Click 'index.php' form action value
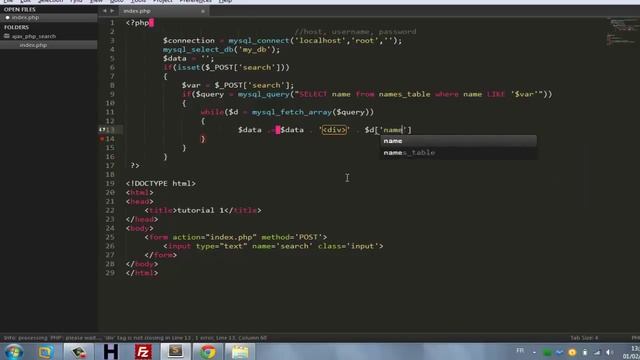Image resolution: width=640 pixels, height=360 pixels. tap(231, 237)
